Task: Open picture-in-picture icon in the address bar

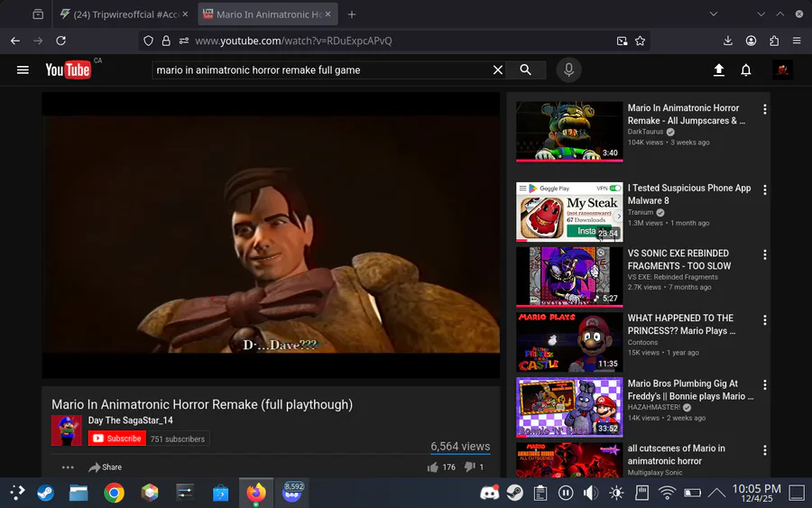Action: pos(622,41)
